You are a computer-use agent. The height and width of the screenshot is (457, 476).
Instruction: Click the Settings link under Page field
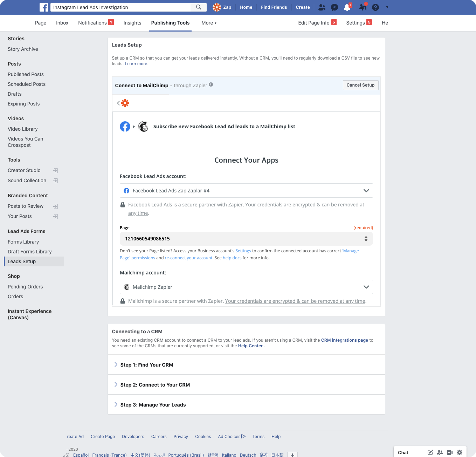pos(243,251)
